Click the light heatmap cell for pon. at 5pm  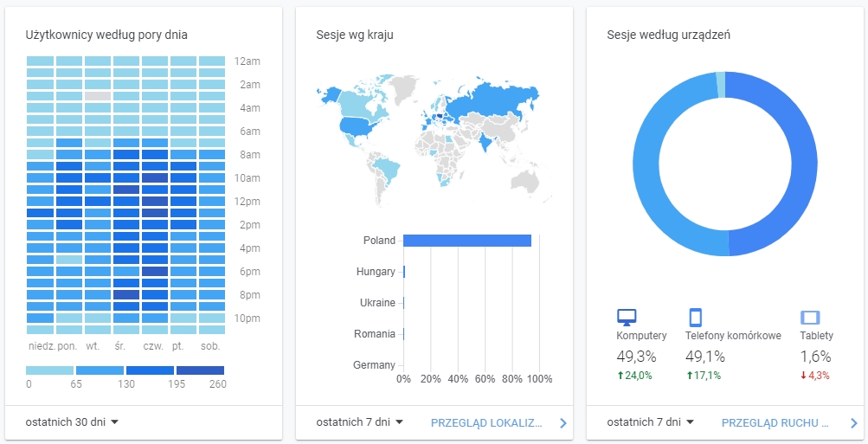(x=69, y=260)
